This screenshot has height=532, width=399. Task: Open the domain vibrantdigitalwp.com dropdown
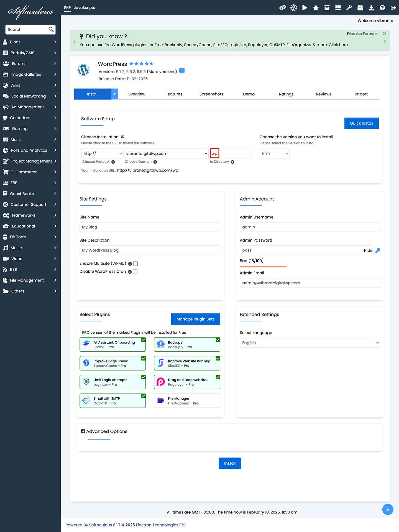tap(166, 154)
